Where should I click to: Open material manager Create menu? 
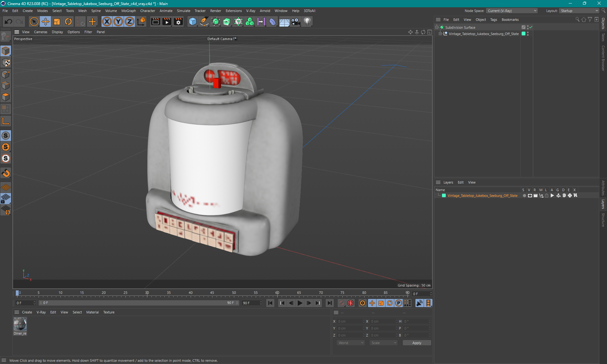click(x=27, y=312)
